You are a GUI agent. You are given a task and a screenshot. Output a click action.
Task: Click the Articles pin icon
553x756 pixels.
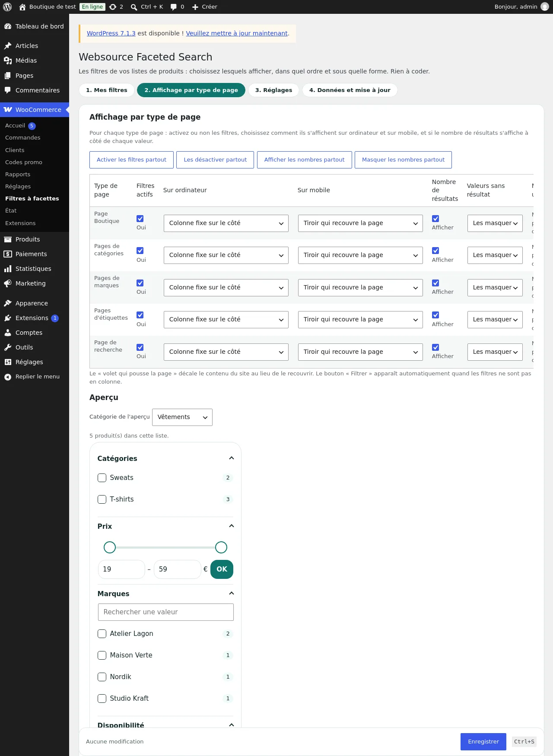(x=8, y=46)
